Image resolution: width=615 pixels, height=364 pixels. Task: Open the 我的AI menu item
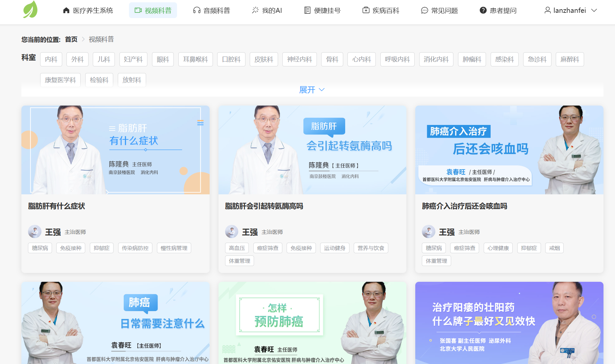(267, 11)
